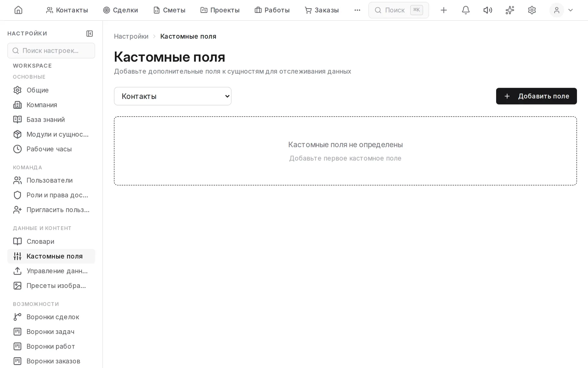Image resolution: width=588 pixels, height=368 pixels.
Task: Focus the Поиск настроек search field
Action: tap(51, 51)
